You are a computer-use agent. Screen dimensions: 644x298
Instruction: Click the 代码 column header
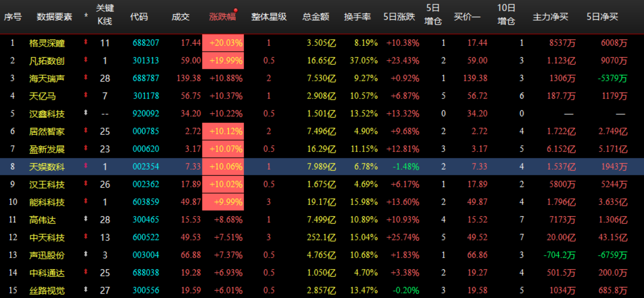point(139,17)
